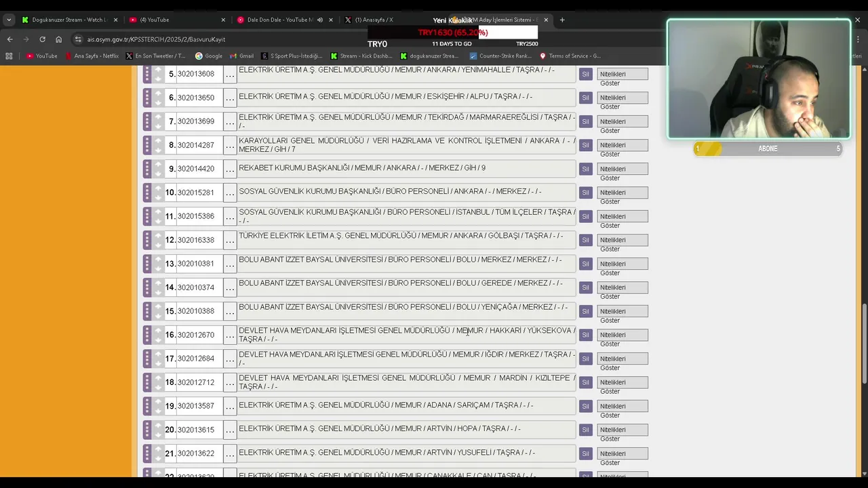Click Sil for Rekabet Kurumu row 9

click(x=586, y=169)
